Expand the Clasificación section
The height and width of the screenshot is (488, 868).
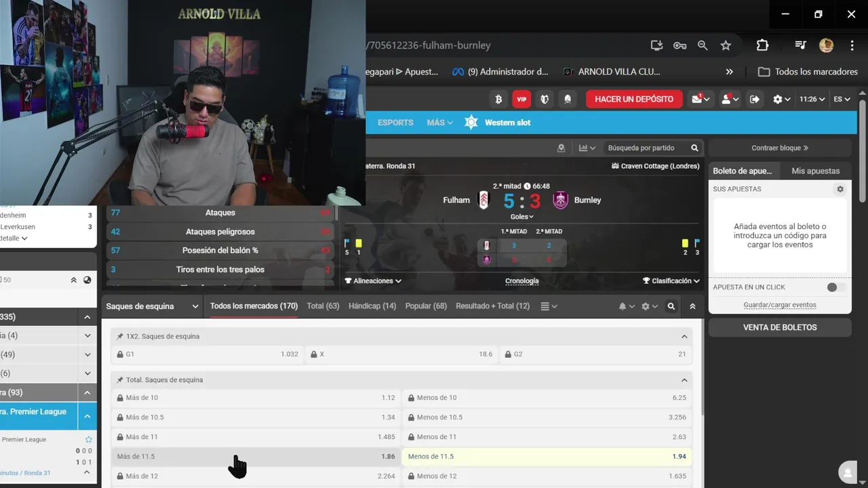671,281
